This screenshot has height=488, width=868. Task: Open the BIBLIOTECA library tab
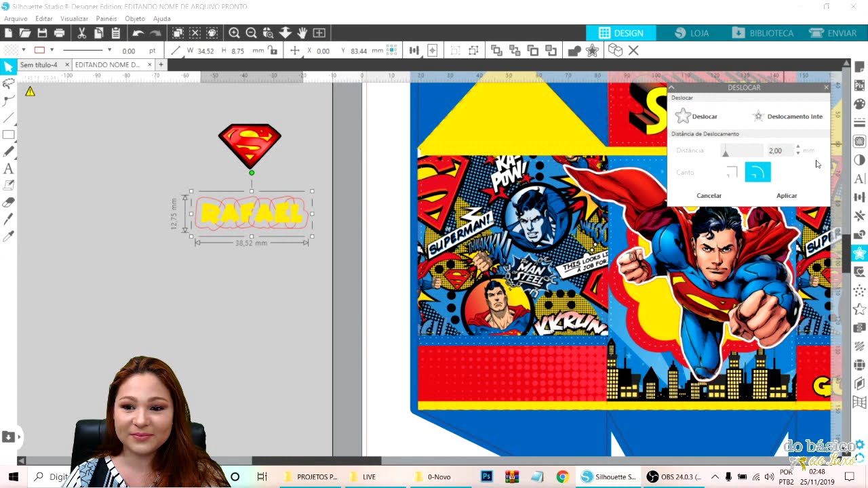(762, 33)
